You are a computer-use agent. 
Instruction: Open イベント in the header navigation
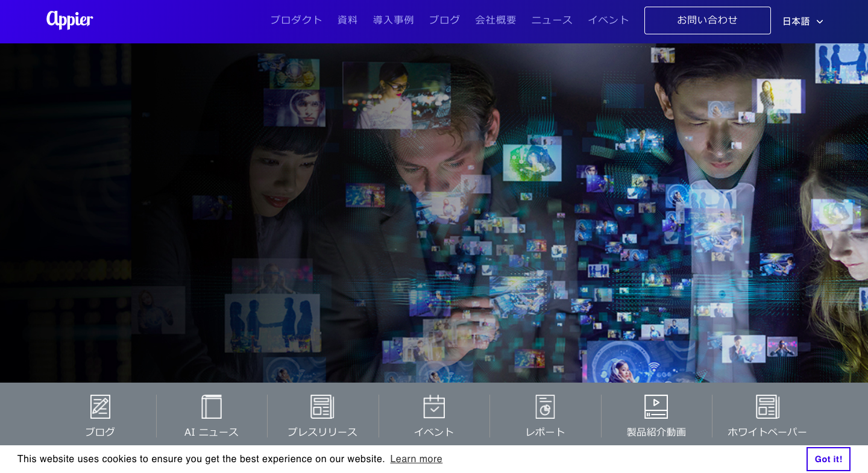608,20
